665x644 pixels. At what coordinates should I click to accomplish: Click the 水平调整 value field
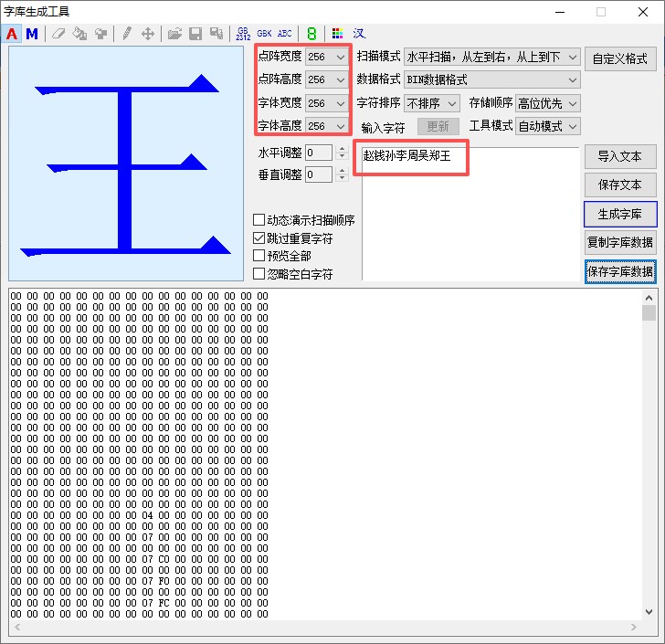[x=319, y=153]
